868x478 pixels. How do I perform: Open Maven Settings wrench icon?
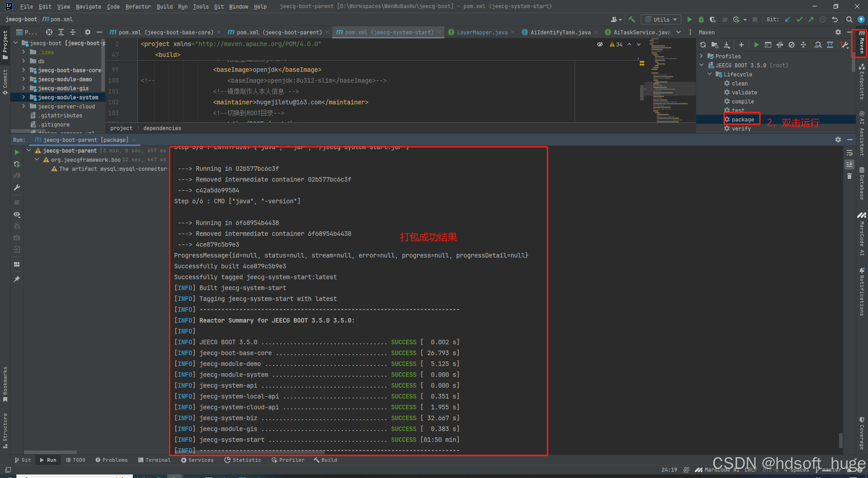tap(844, 45)
